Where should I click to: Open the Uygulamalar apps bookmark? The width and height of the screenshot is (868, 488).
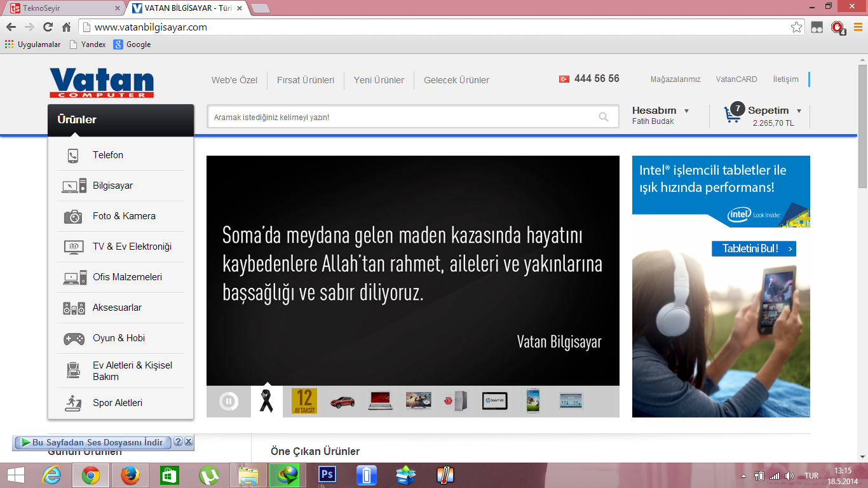point(33,44)
